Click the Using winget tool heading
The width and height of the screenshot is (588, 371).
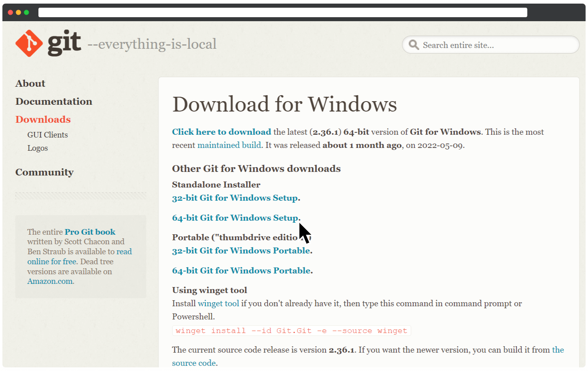tap(210, 290)
